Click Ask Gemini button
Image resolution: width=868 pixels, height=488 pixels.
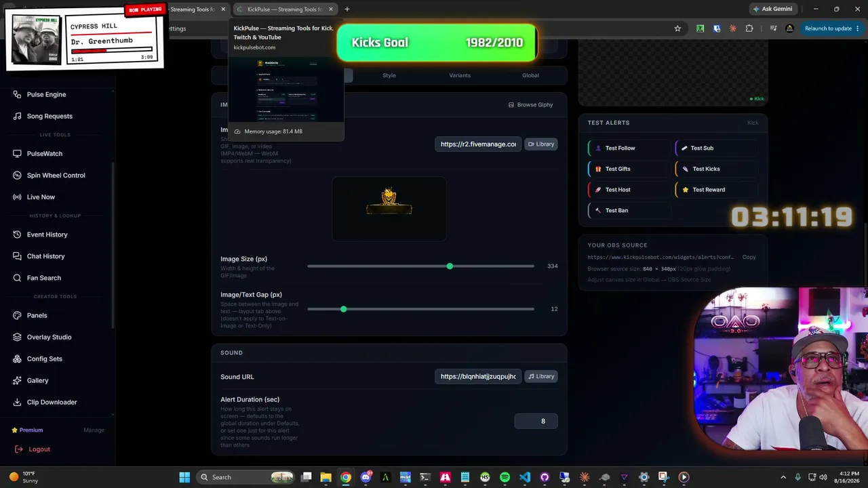(x=772, y=9)
